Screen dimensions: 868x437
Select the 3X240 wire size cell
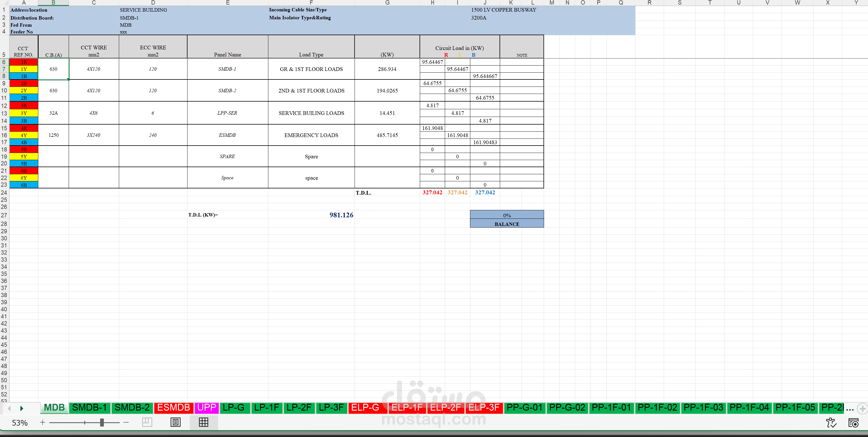tap(94, 135)
